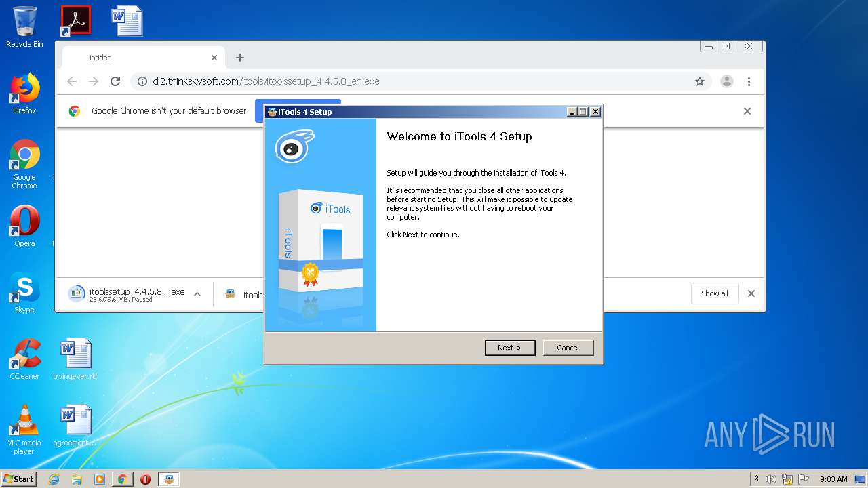The height and width of the screenshot is (488, 868).
Task: Open the Windows Start menu
Action: coord(18,479)
